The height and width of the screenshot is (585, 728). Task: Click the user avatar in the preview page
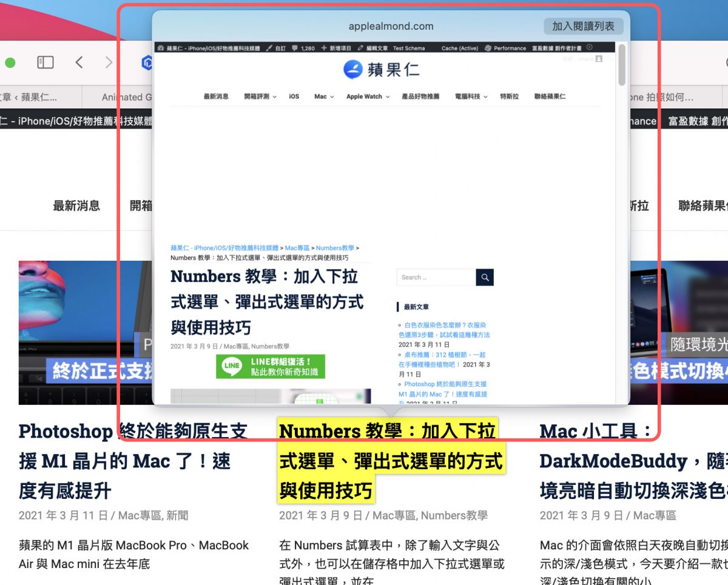click(599, 59)
